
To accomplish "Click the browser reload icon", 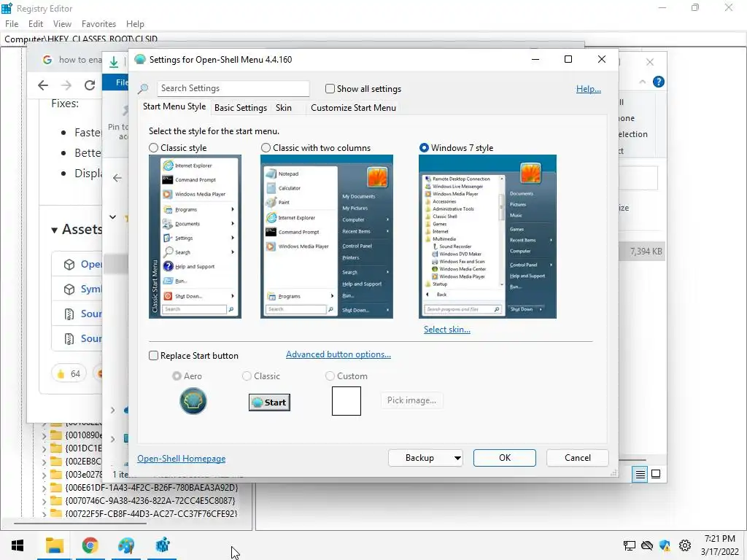I will click(x=90, y=85).
